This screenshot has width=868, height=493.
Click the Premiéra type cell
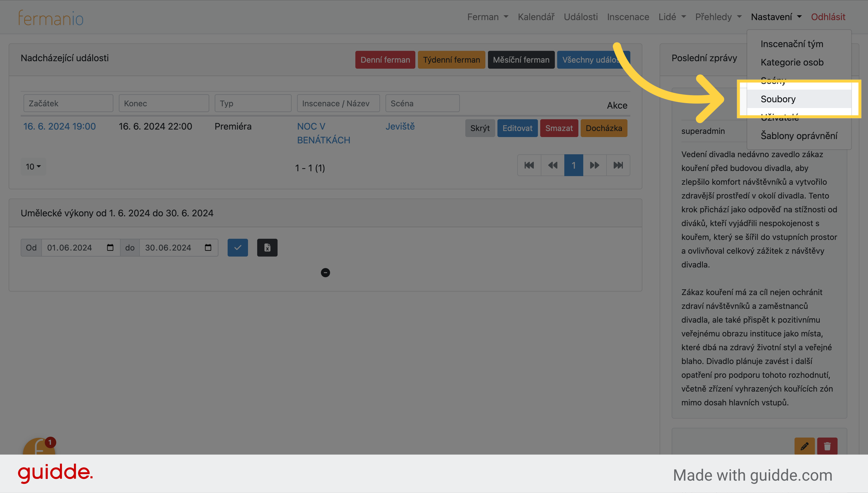[x=233, y=126]
